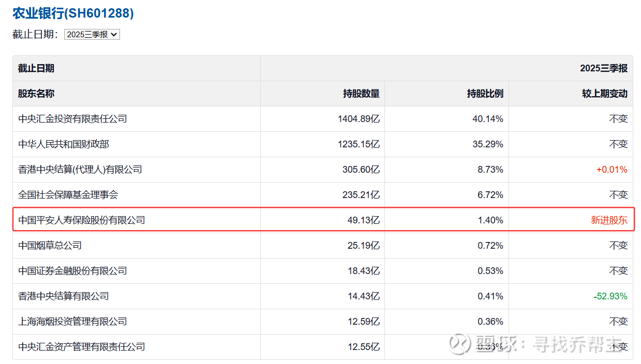Click 中国烟草总公司 shareholder name
Screen dimensions: 641x364
point(50,246)
